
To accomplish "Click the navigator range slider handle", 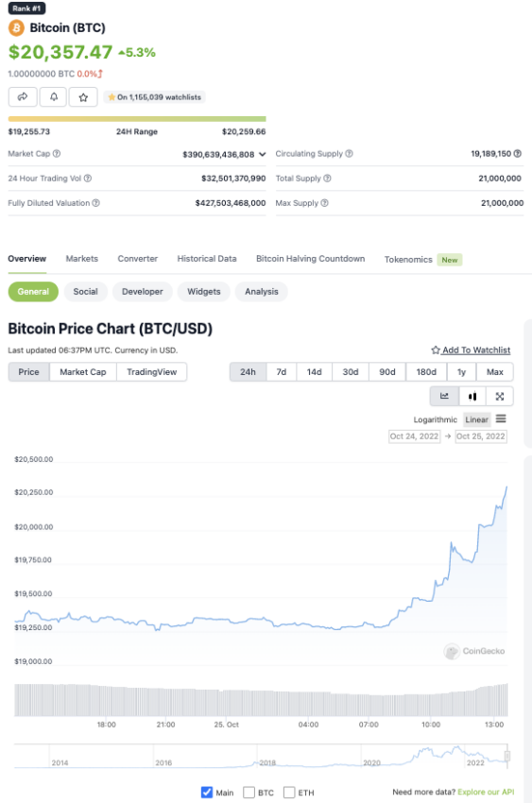I will coord(506,756).
